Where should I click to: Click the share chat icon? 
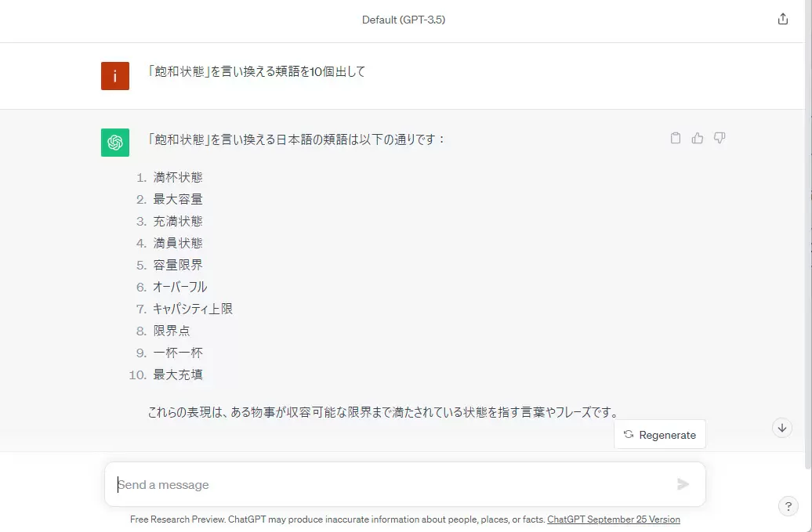click(782, 19)
